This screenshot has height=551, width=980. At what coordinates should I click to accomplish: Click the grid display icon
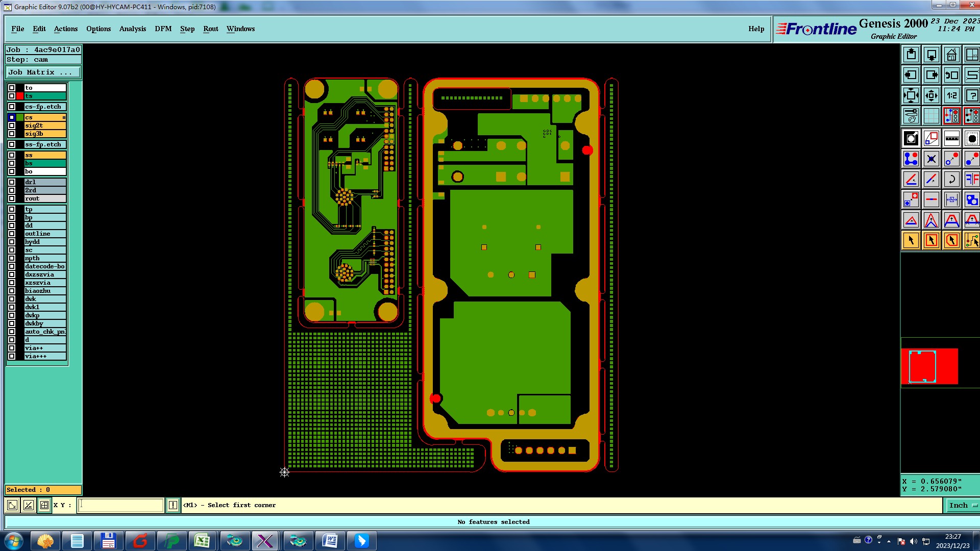[x=931, y=116]
